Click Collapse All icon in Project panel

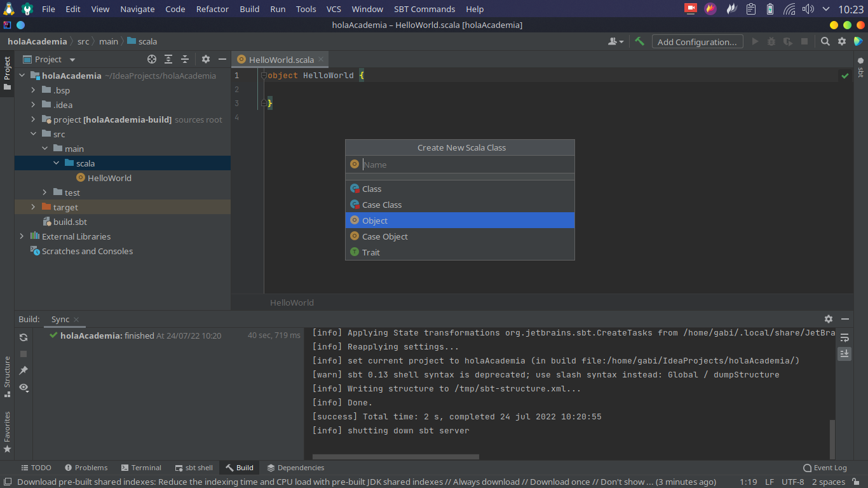click(x=185, y=59)
